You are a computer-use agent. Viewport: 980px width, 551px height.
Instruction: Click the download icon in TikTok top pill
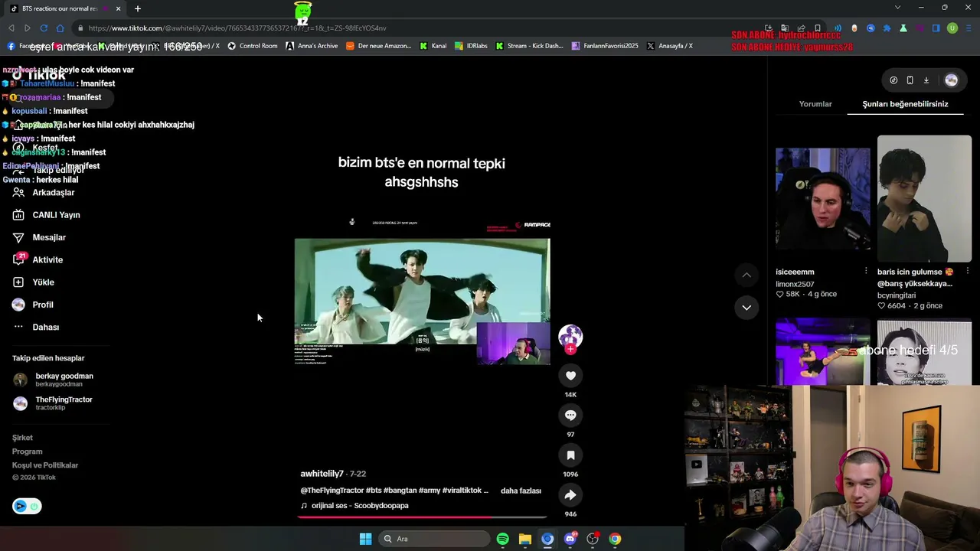pyautogui.click(x=926, y=80)
